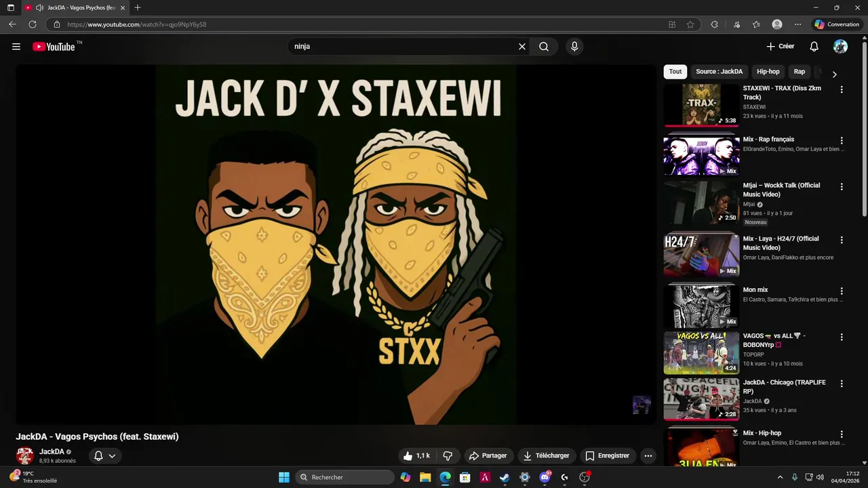Open File Explorer from the taskbar
The width and height of the screenshot is (868, 488).
click(x=425, y=477)
